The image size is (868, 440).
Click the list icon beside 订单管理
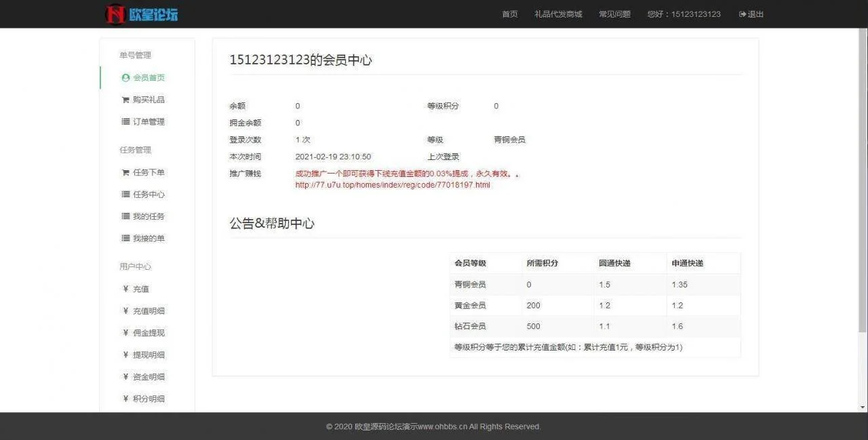(x=125, y=122)
